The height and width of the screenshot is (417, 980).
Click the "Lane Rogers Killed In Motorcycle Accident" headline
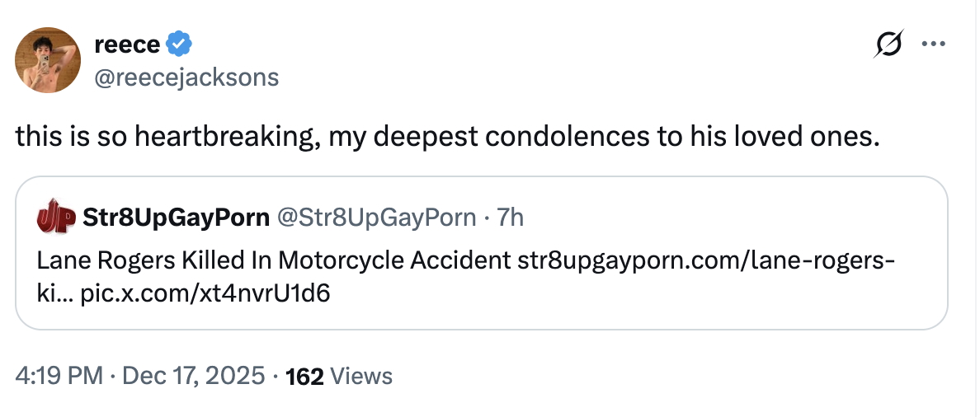pyautogui.click(x=273, y=260)
